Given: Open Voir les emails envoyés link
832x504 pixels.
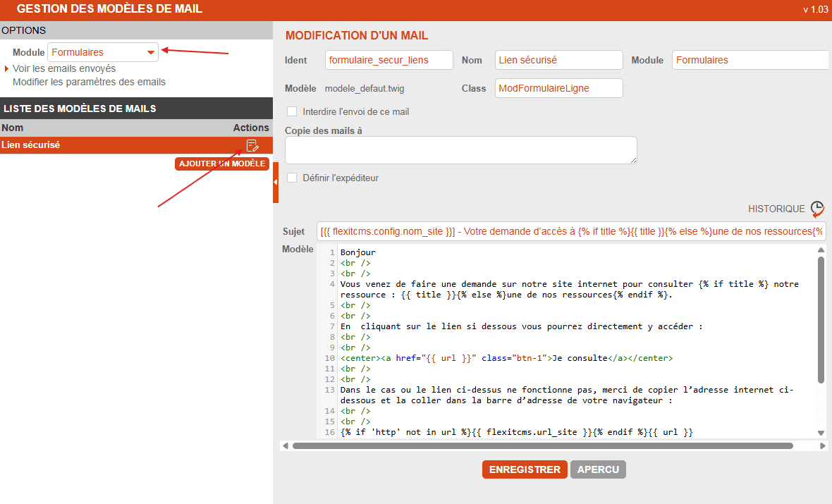Looking at the screenshot, I should (x=64, y=68).
